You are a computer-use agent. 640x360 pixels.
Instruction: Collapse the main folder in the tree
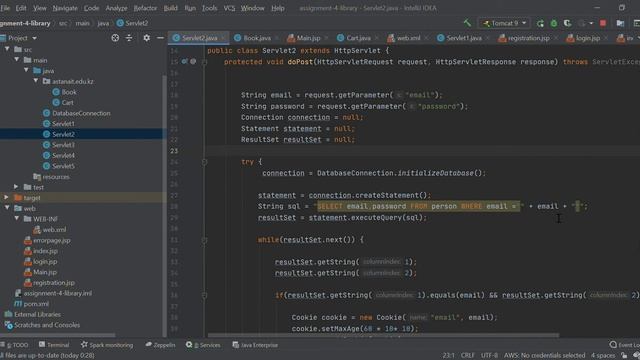17,60
